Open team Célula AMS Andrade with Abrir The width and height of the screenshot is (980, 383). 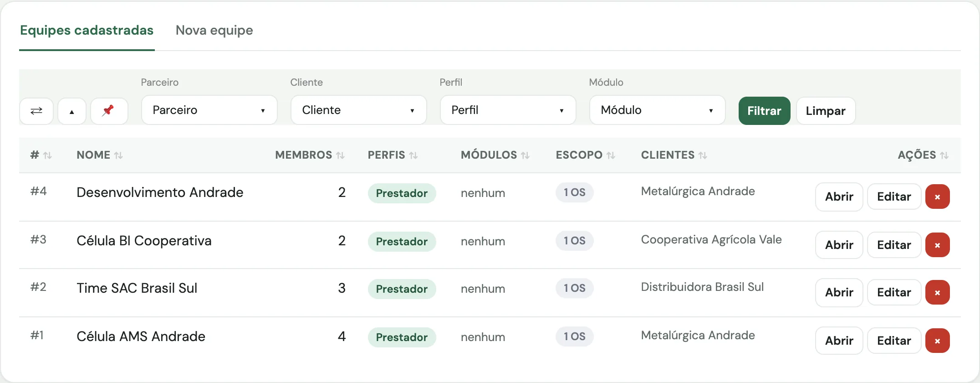pyautogui.click(x=839, y=341)
